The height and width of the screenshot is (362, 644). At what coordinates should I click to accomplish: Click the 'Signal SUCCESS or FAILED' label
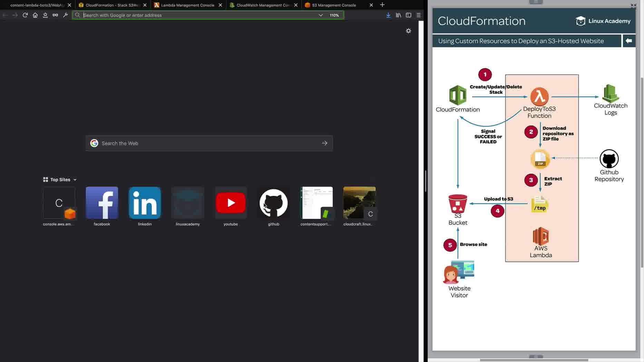488,137
